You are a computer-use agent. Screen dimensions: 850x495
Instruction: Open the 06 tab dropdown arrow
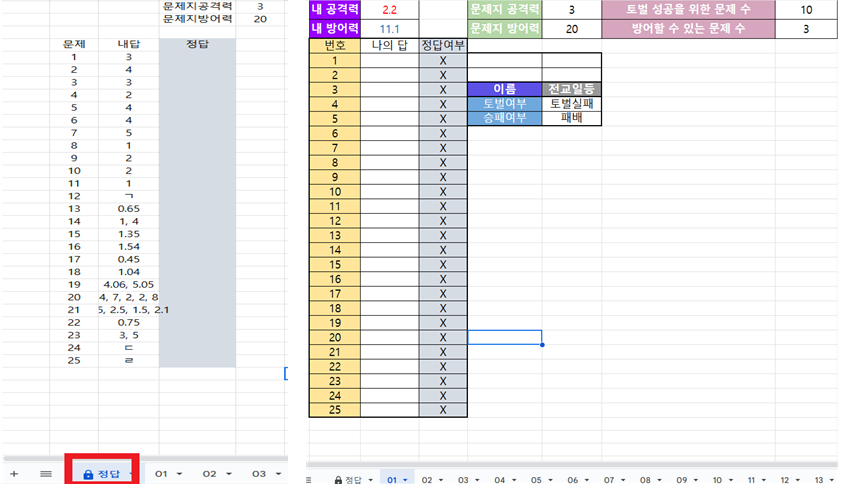[587, 480]
